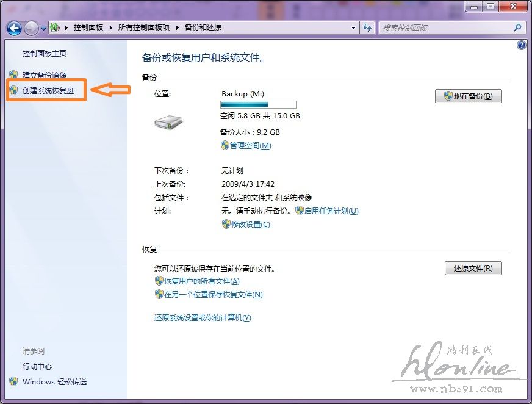Click 建立备份镜像 sidebar link
The image size is (532, 404).
click(x=45, y=74)
